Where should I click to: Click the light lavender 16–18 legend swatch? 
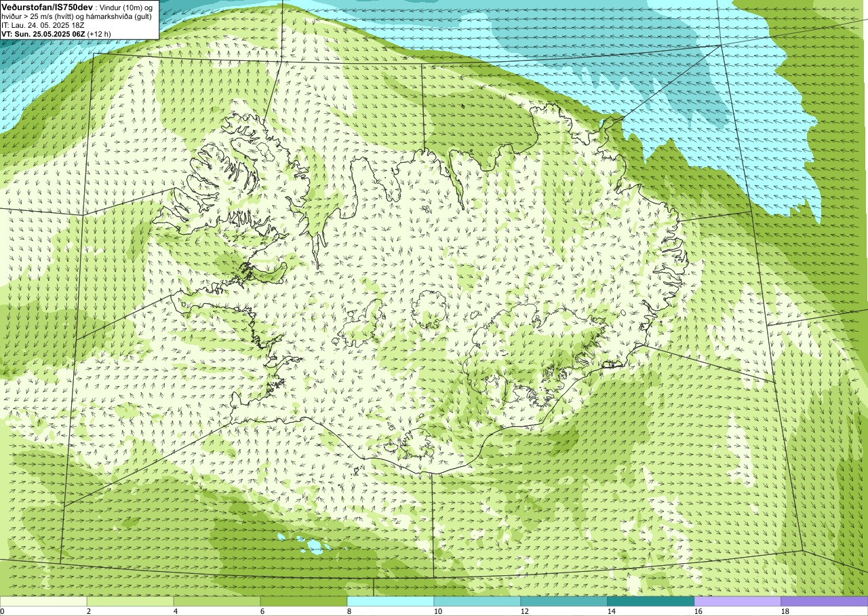pyautogui.click(x=738, y=601)
